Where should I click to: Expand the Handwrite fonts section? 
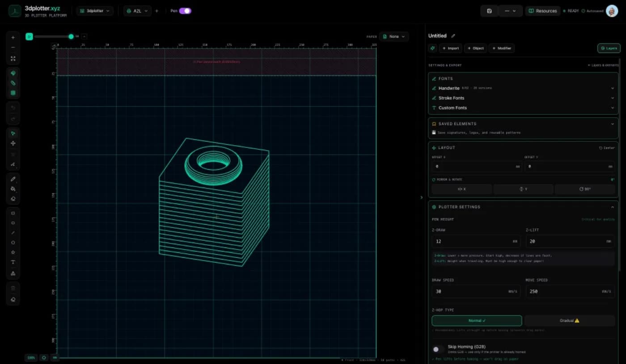click(523, 88)
